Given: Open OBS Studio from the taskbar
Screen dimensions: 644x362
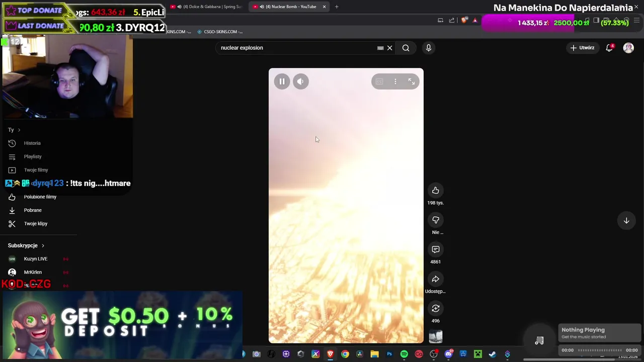Looking at the screenshot, I should pos(434,354).
